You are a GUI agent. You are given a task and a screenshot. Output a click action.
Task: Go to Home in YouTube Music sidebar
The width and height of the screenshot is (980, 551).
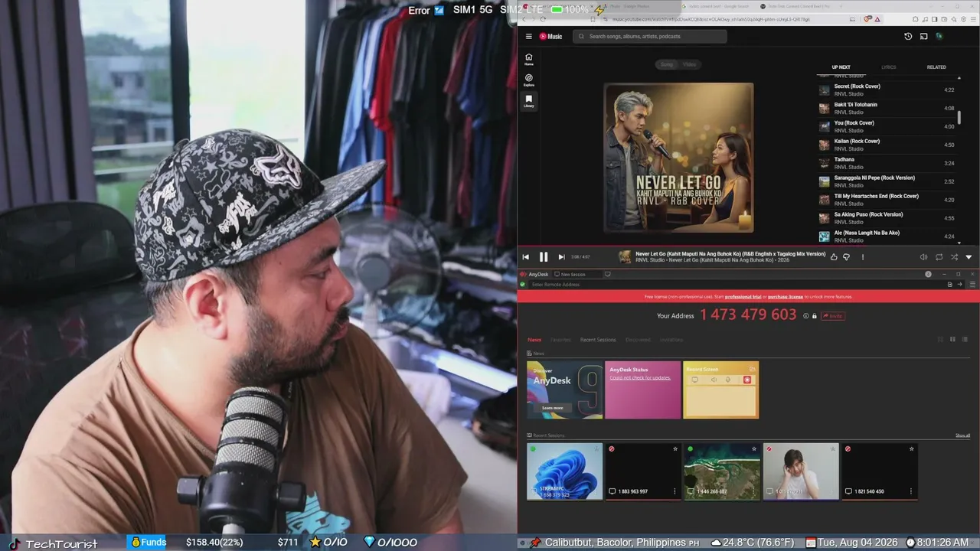pos(528,59)
